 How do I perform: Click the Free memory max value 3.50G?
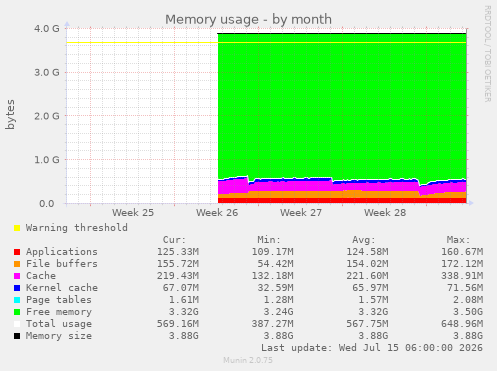pos(468,312)
